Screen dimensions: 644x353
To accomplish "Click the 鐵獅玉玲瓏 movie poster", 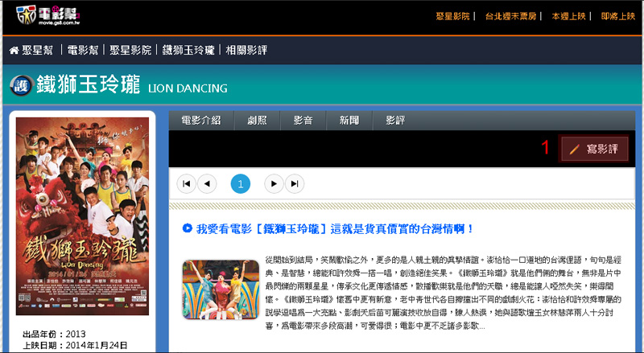I will [x=83, y=216].
